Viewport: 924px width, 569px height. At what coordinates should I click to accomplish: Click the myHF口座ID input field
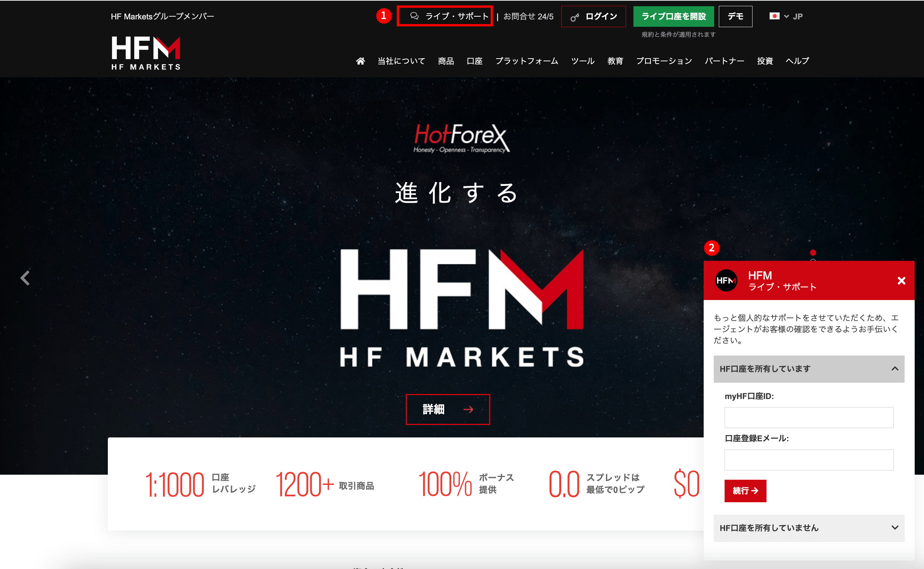coord(809,418)
